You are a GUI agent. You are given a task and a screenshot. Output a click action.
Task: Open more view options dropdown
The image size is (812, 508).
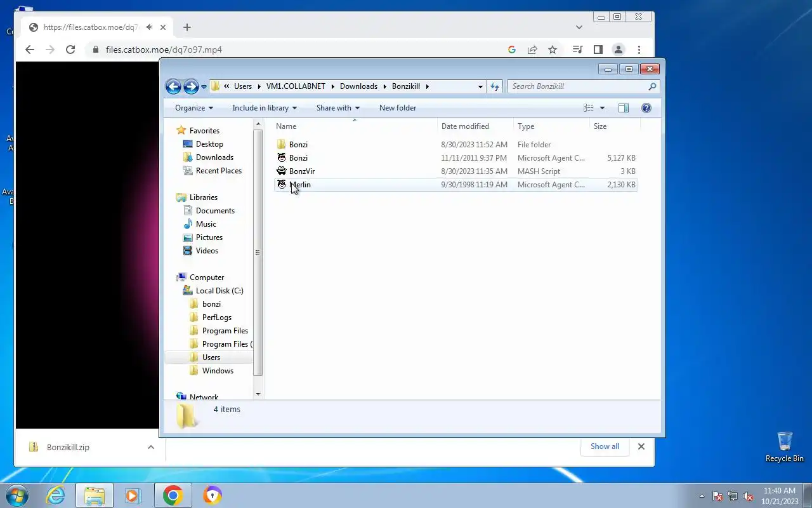(x=602, y=108)
